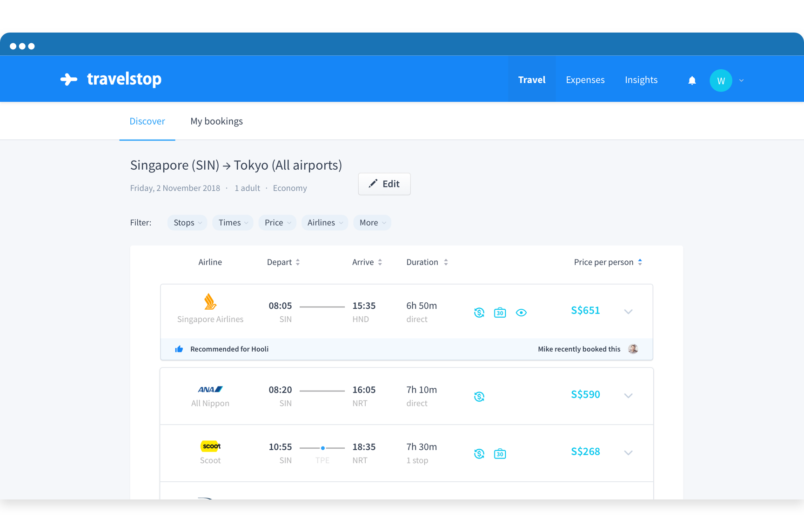Click the Scoot airline logo
Viewport: 804px width, 532px height.
tap(210, 446)
